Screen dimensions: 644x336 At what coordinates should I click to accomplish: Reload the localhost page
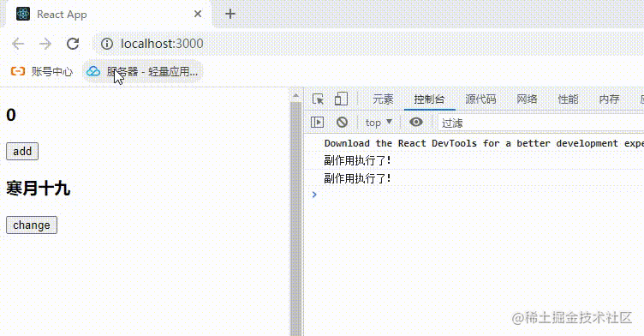[73, 44]
